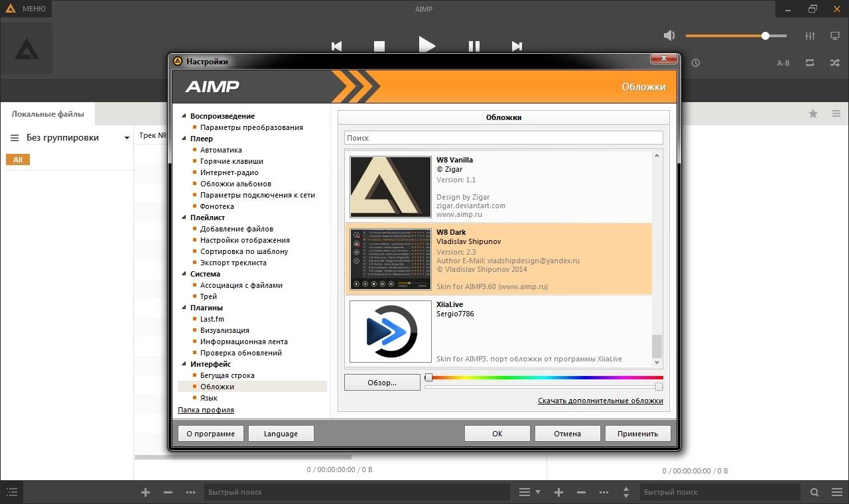The height and width of the screenshot is (504, 849).
Task: Open panel menu next to the star
Action: [x=836, y=114]
